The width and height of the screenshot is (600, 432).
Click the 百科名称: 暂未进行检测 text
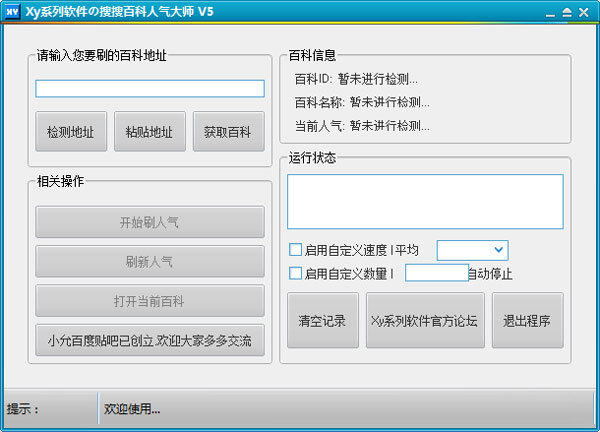coord(362,102)
